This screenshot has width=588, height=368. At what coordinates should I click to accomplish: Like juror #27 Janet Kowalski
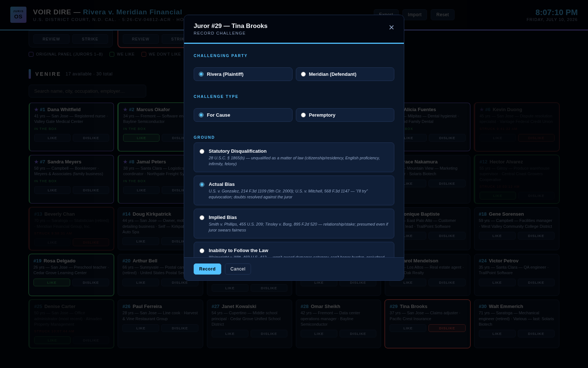(230, 334)
